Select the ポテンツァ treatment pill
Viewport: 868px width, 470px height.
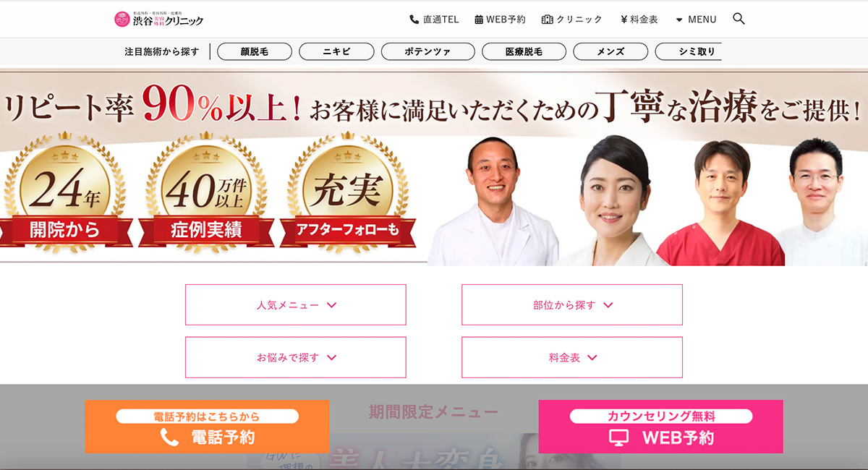(x=428, y=51)
